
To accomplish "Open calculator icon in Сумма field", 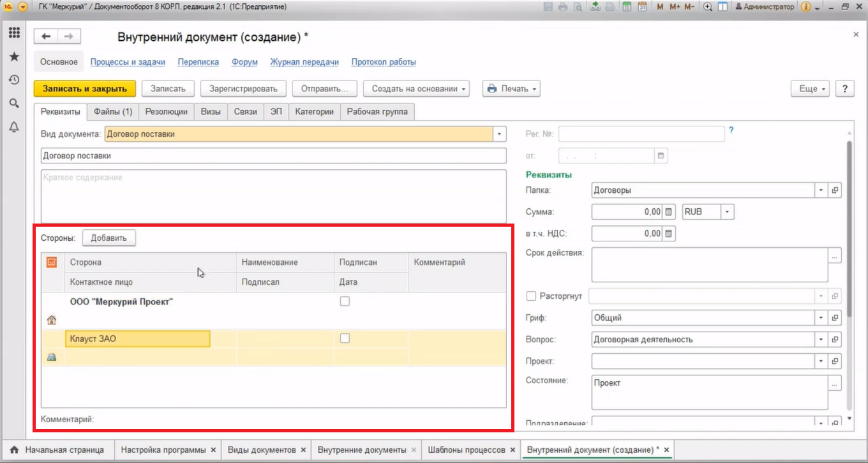I will (x=668, y=211).
